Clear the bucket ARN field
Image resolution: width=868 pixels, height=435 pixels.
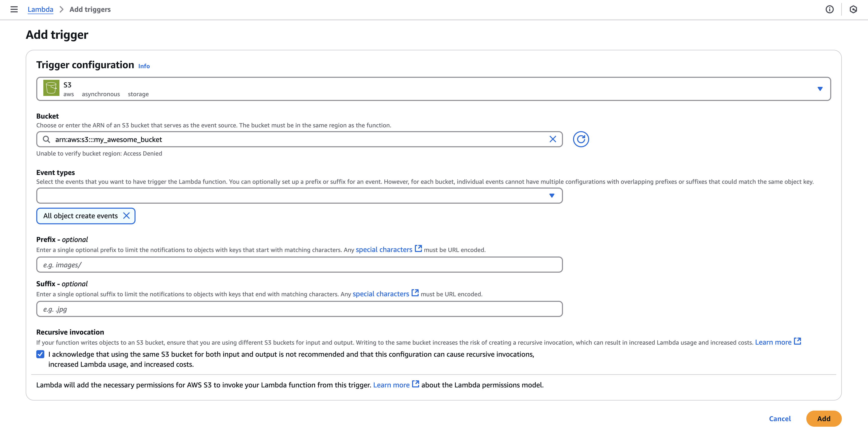pos(553,139)
